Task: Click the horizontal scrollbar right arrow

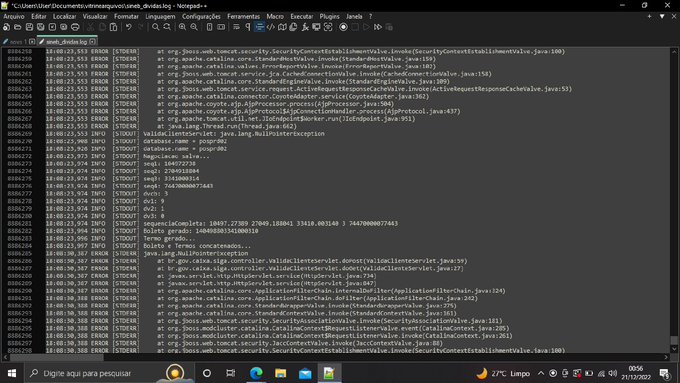Action: pyautogui.click(x=667, y=357)
